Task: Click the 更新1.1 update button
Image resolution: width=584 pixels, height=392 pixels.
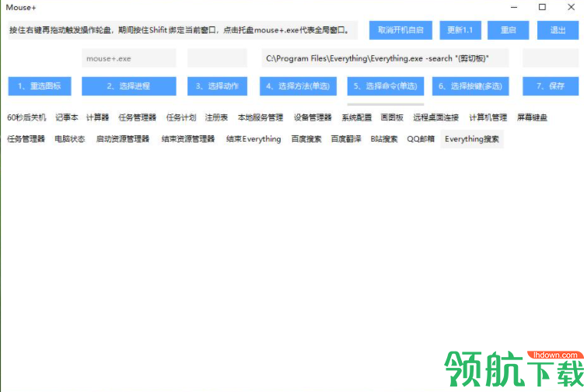Action: tap(460, 30)
